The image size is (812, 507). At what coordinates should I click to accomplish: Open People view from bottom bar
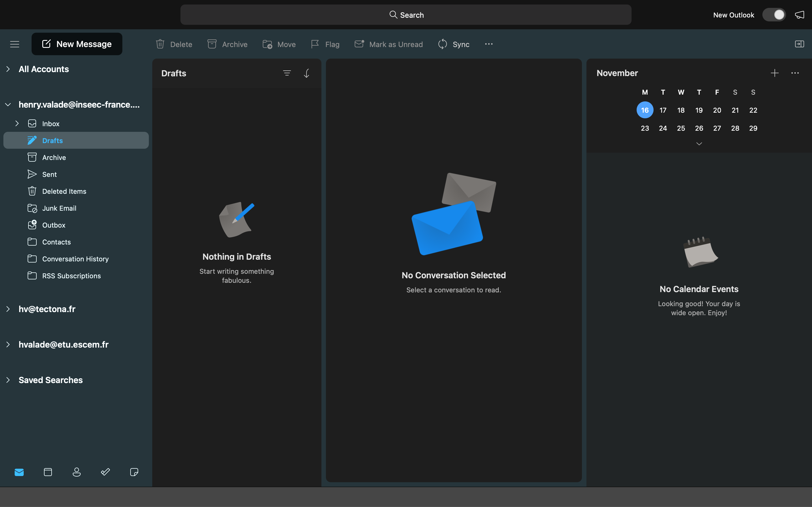pyautogui.click(x=76, y=472)
